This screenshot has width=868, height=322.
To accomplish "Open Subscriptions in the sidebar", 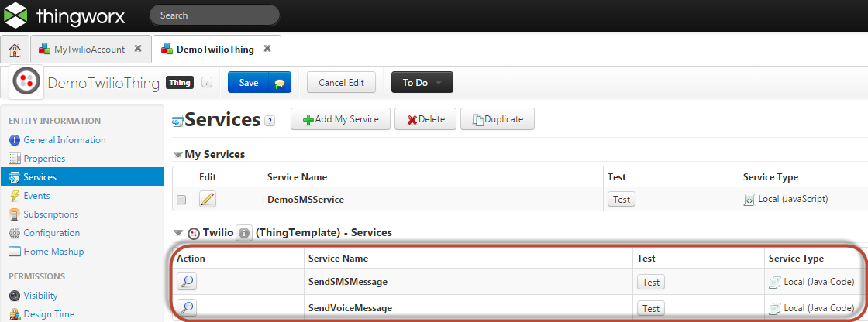I will [x=51, y=214].
